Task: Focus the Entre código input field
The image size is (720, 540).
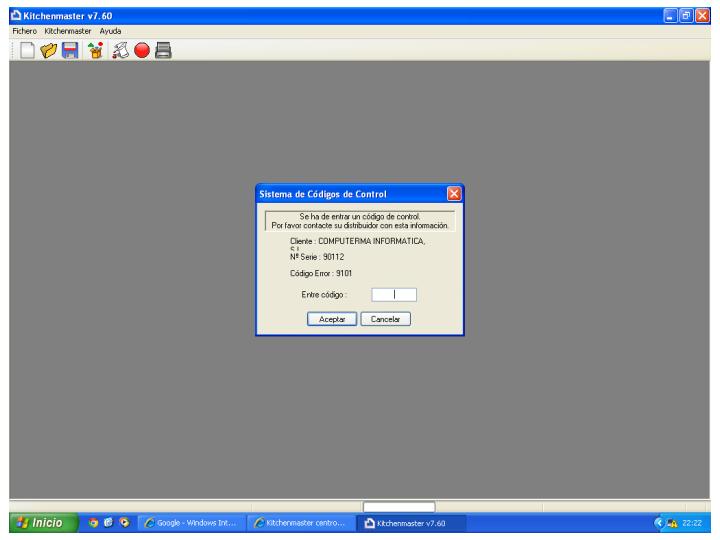Action: tap(394, 295)
